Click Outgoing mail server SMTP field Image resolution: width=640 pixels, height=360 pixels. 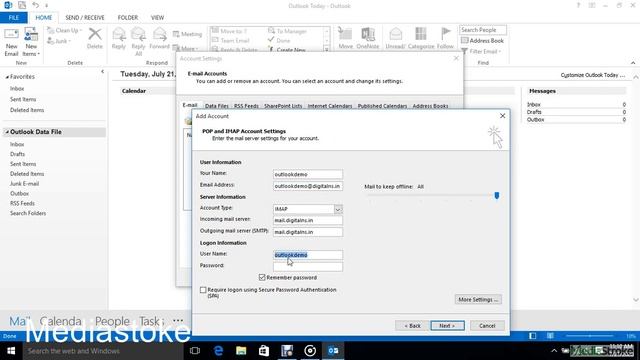coord(308,232)
